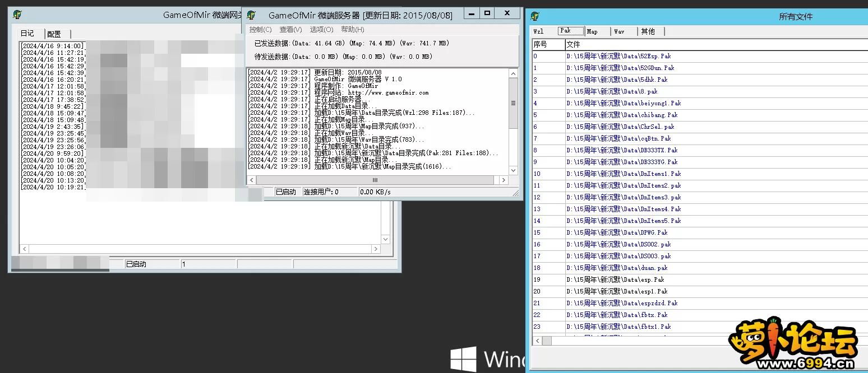
Task: Click 已启动 status in gateway window
Action: tap(151, 264)
